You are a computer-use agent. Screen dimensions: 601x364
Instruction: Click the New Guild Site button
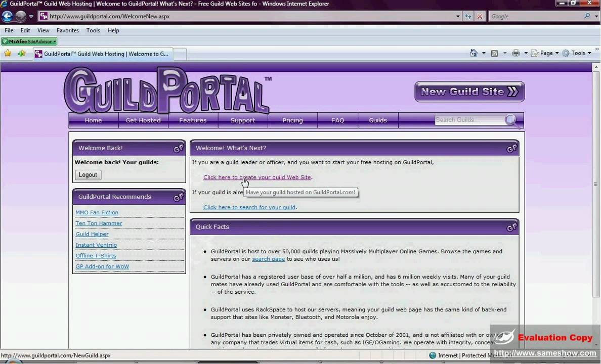point(469,92)
